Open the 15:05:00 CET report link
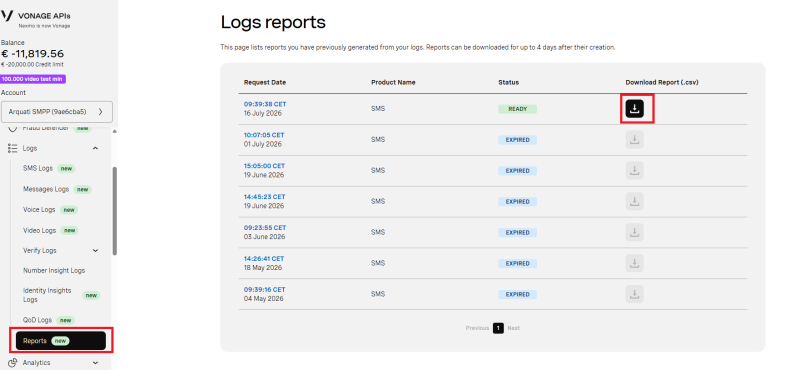 264,166
